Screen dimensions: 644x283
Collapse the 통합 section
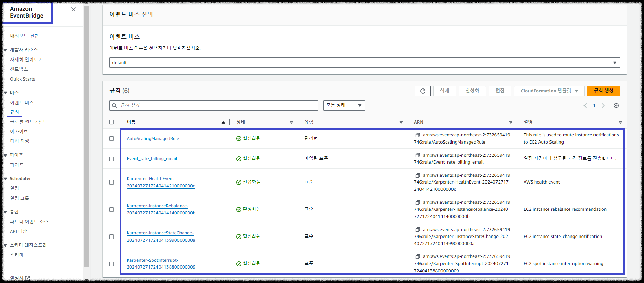(6, 212)
